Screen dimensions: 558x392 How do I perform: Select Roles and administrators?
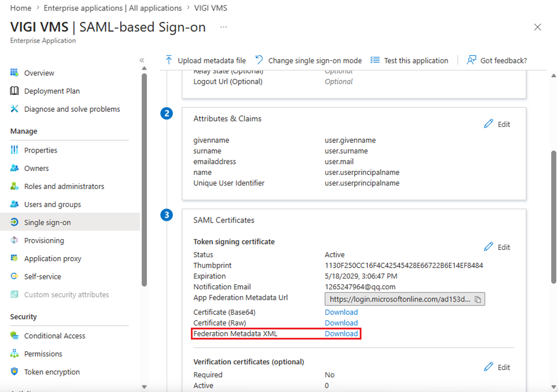(64, 186)
